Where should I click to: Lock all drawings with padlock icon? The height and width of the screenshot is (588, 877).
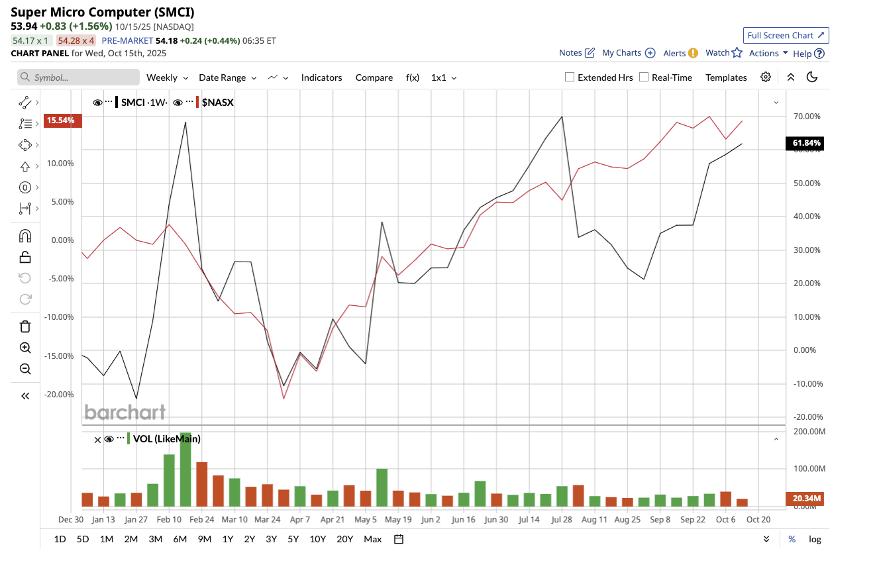(25, 257)
